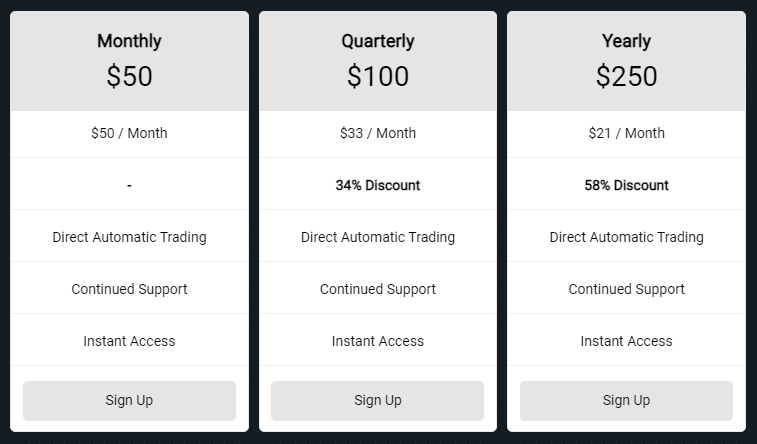Viewport: 757px width, 444px height.
Task: Click Sign Up under Monthly plan
Action: tap(129, 401)
